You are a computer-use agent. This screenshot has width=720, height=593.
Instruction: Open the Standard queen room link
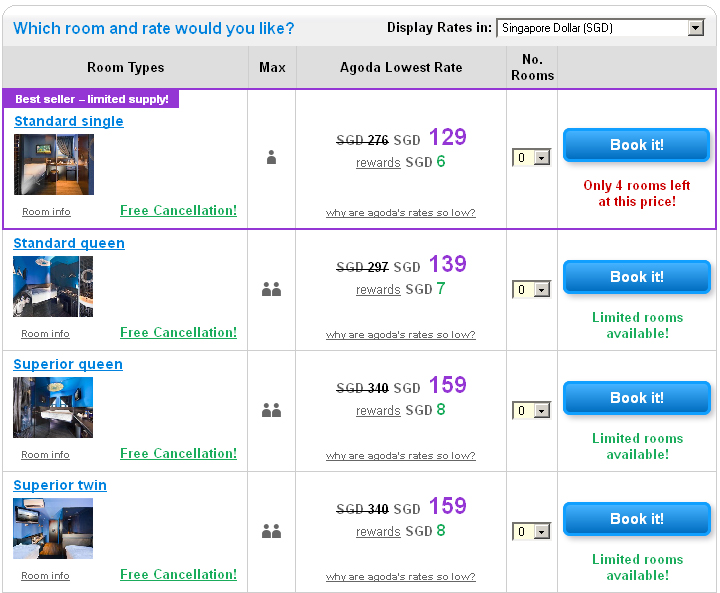[69, 243]
